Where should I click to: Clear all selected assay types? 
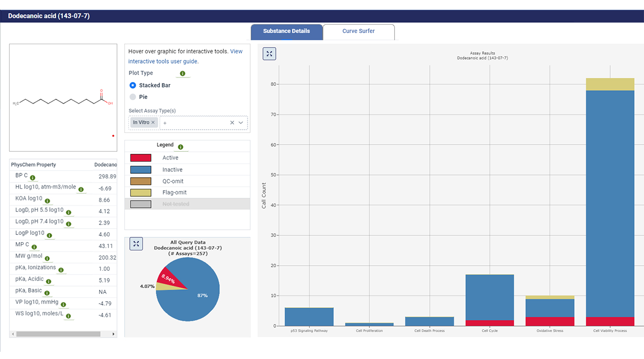click(232, 123)
